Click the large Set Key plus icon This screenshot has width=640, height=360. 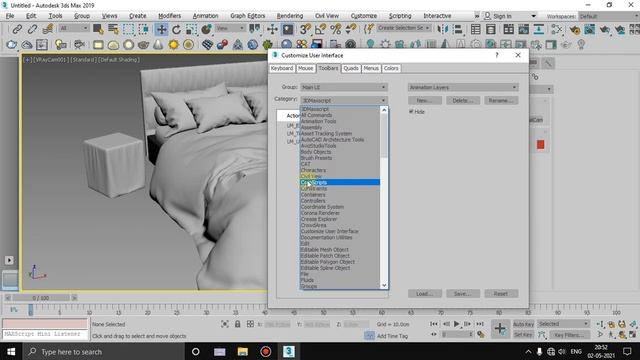(x=500, y=329)
